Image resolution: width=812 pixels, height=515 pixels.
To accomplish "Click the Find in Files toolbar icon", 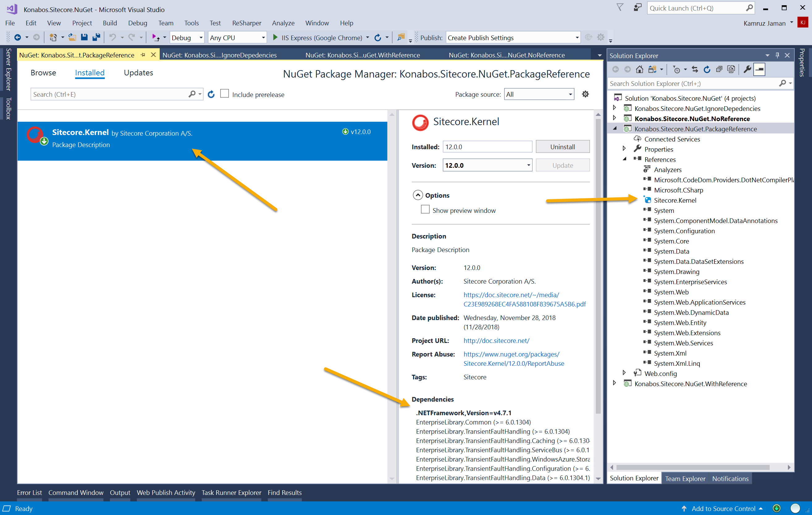I will click(x=401, y=37).
